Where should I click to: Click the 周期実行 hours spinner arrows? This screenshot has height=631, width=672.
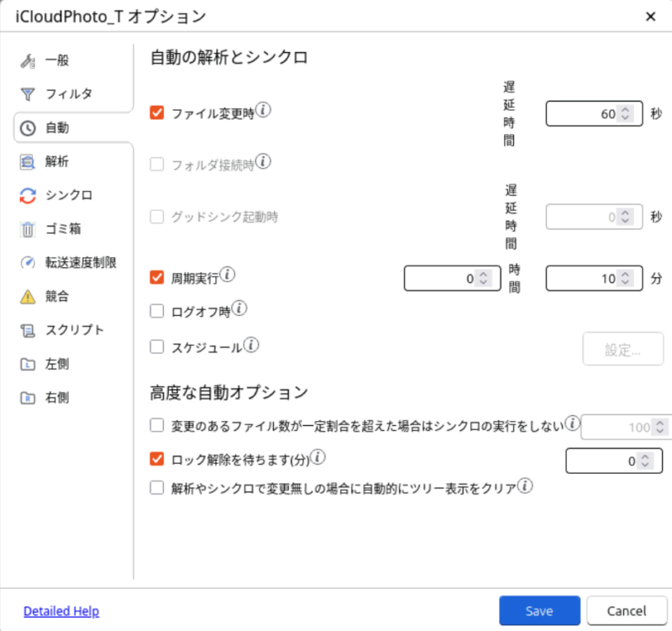(x=483, y=279)
